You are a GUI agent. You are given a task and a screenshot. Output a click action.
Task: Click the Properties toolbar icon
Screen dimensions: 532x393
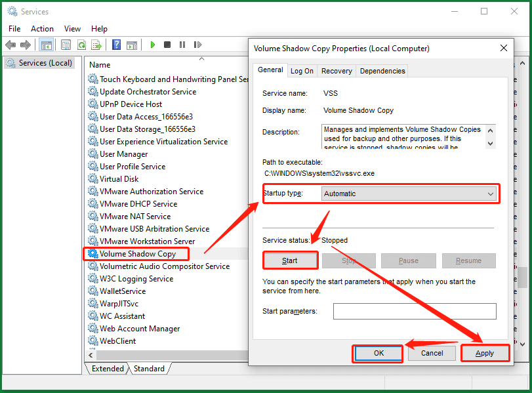pyautogui.click(x=66, y=45)
